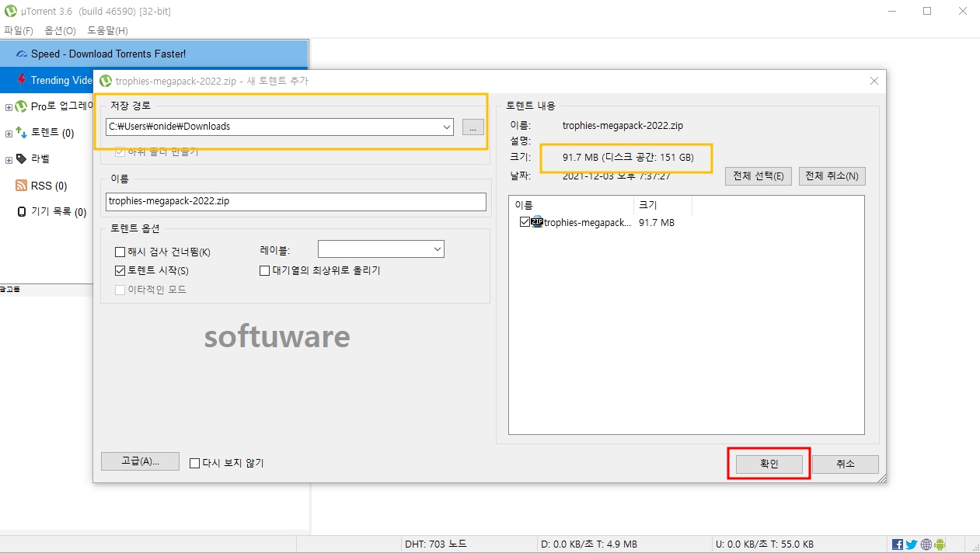The width and height of the screenshot is (980, 553).
Task: Uncheck trophies-megapack file checkbox in list
Action: [x=525, y=222]
